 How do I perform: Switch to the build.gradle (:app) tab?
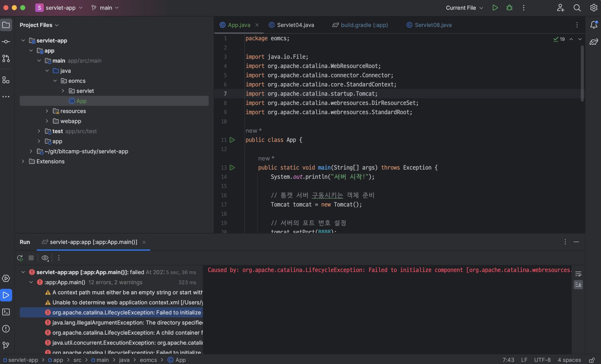coord(364,25)
